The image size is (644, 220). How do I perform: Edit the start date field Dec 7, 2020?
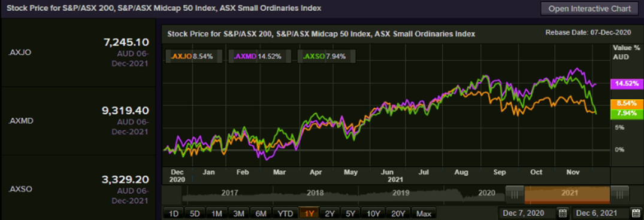point(527,213)
